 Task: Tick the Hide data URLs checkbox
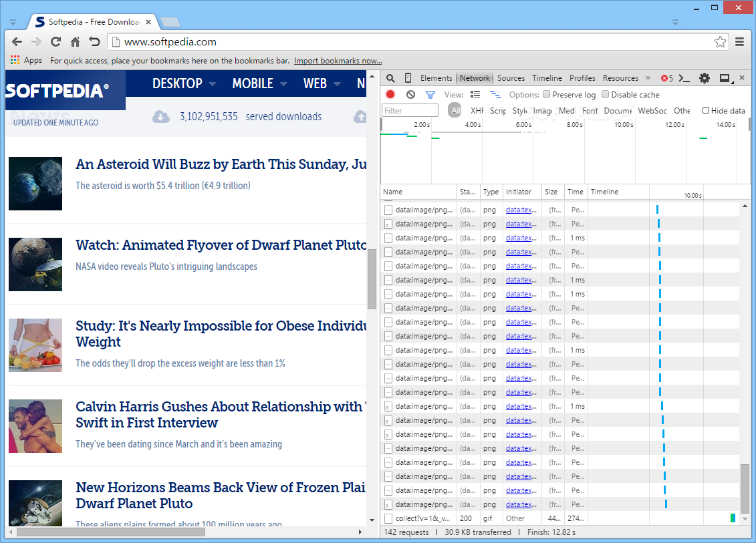pyautogui.click(x=706, y=110)
